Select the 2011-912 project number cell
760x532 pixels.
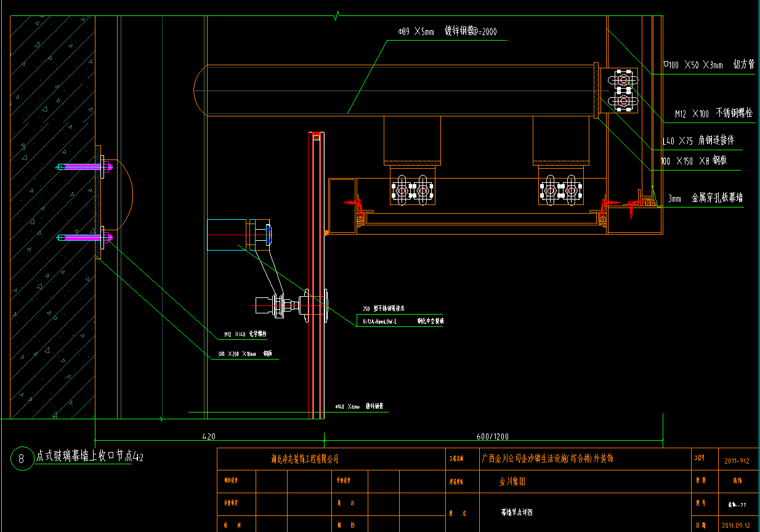click(x=737, y=460)
